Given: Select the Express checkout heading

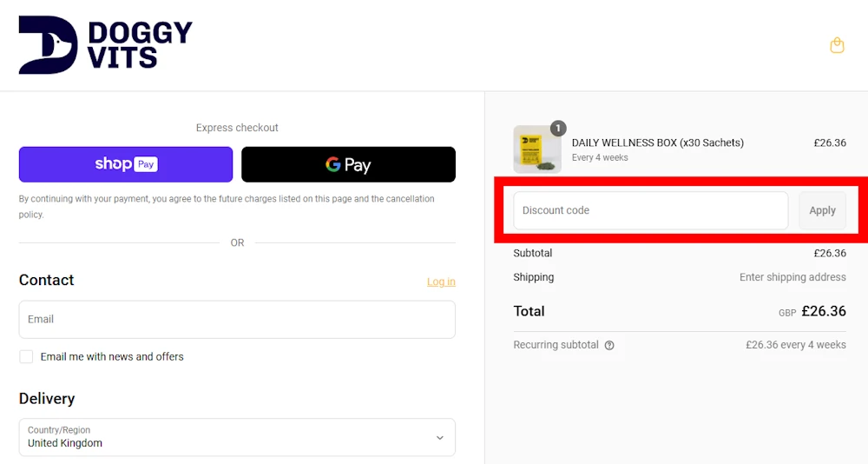Looking at the screenshot, I should (237, 128).
